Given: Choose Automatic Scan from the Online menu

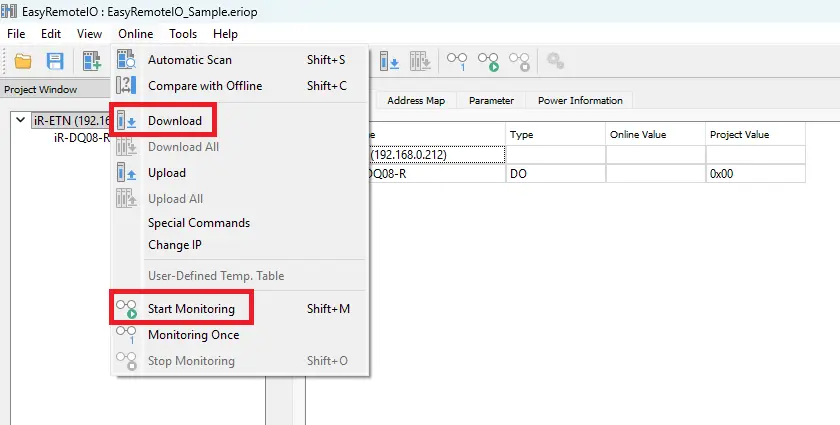Looking at the screenshot, I should [240, 59].
